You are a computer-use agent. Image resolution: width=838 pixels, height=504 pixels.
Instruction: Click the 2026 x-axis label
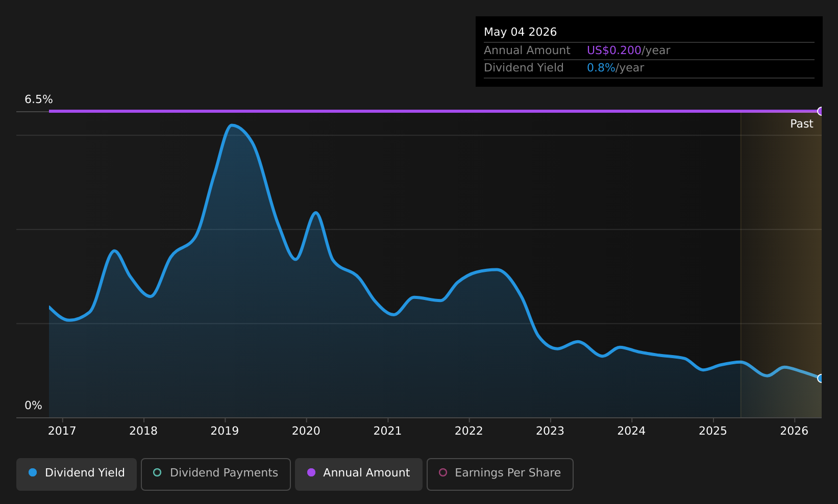[794, 431]
